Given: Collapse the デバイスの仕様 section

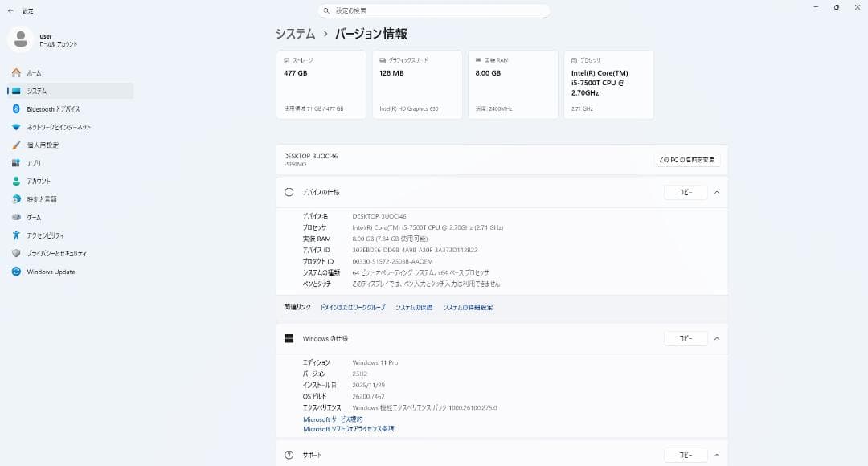Looking at the screenshot, I should (716, 192).
